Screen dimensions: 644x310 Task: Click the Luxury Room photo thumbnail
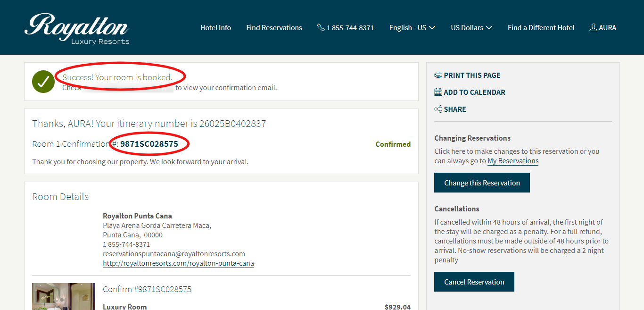click(64, 296)
